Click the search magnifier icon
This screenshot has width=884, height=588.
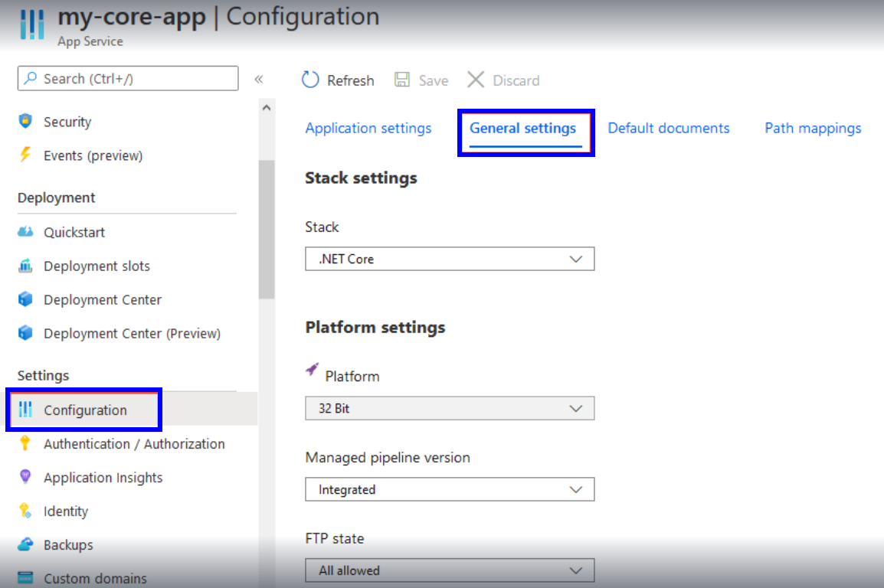coord(31,78)
